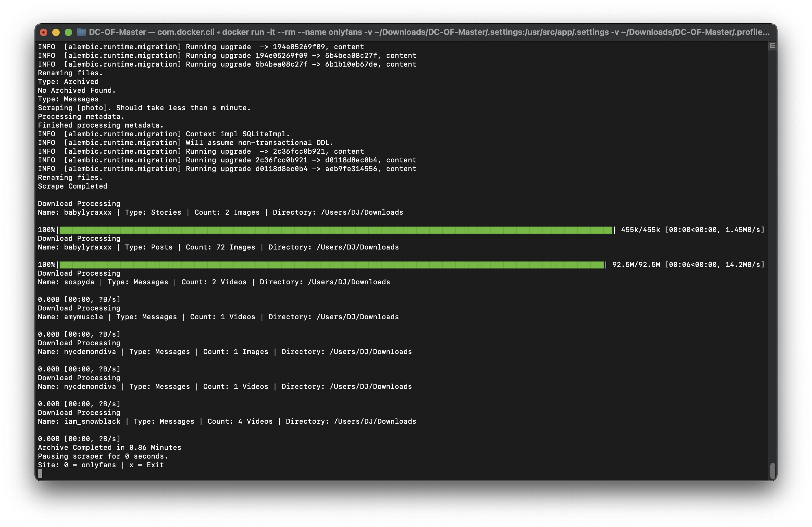
Task: Select the babylyraxxx Stories download entry
Action: click(220, 212)
